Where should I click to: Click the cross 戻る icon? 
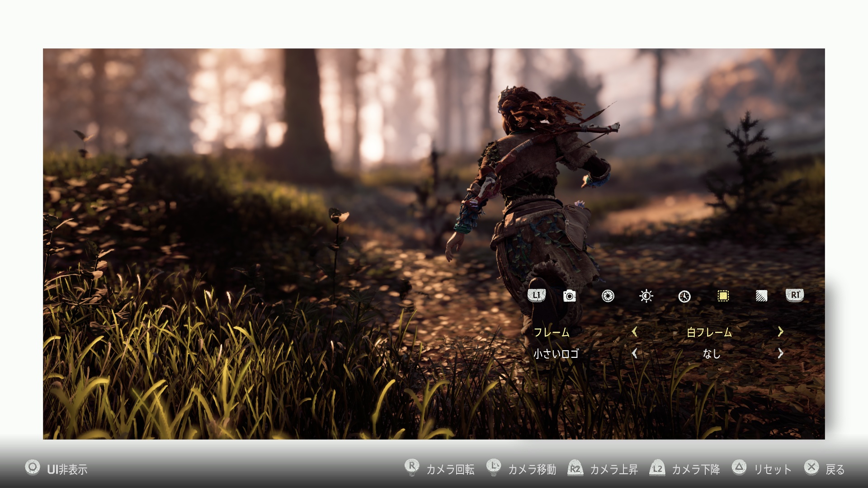pyautogui.click(x=811, y=468)
